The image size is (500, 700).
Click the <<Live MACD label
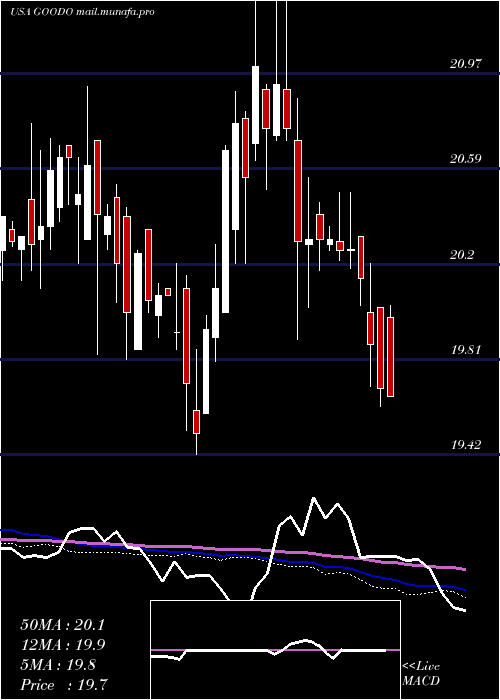421,674
